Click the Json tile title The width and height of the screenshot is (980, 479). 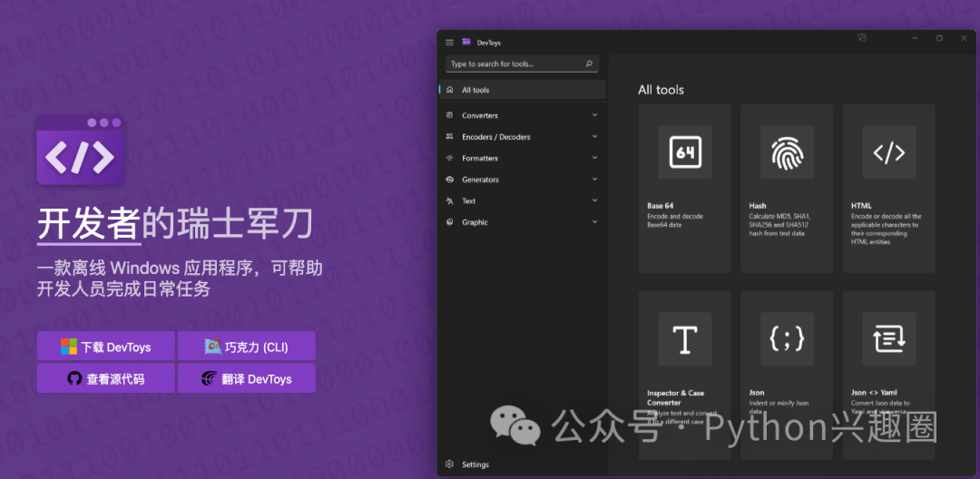click(x=756, y=393)
